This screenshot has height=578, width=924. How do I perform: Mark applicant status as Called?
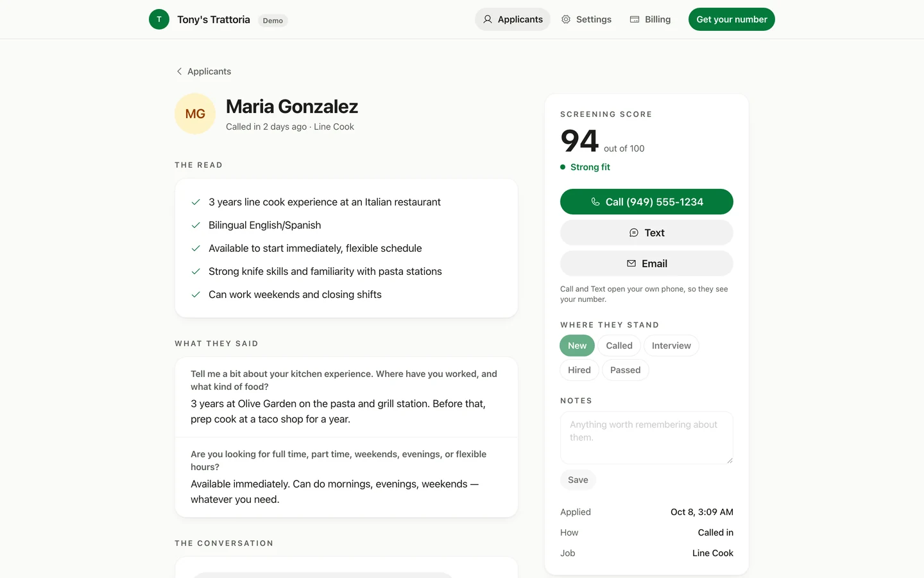pos(619,346)
